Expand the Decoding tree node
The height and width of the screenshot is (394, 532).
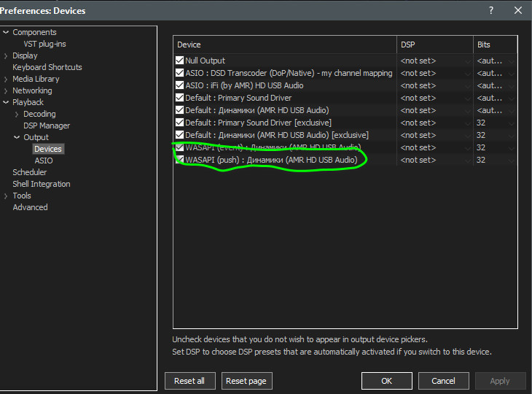(17, 114)
